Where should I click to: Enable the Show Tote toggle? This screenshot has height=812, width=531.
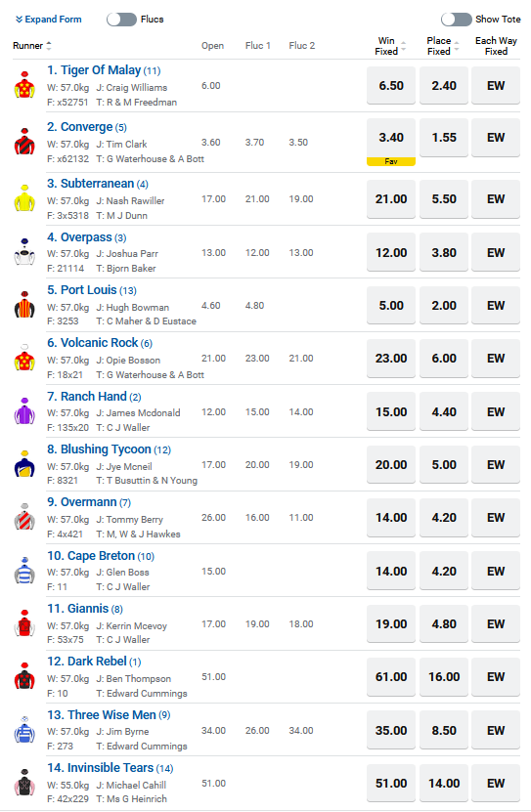[x=457, y=20]
